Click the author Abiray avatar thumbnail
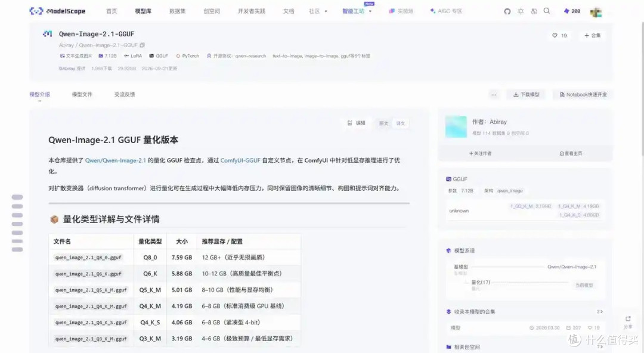 [x=456, y=126]
